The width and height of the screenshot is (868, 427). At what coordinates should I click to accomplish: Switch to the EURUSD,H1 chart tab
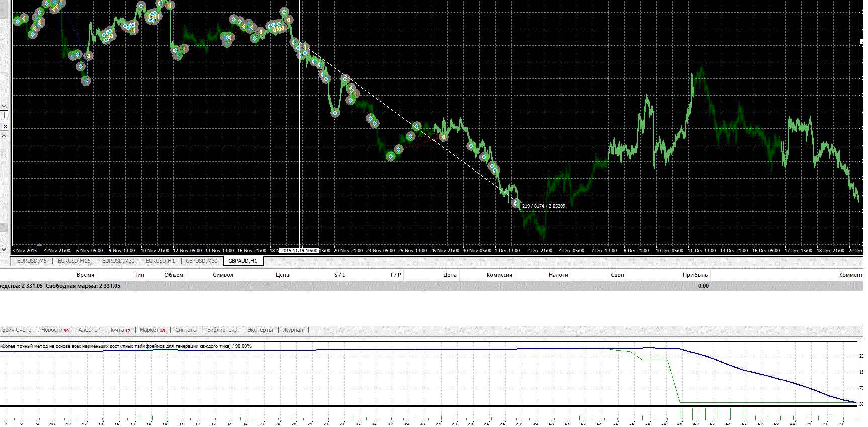(160, 261)
